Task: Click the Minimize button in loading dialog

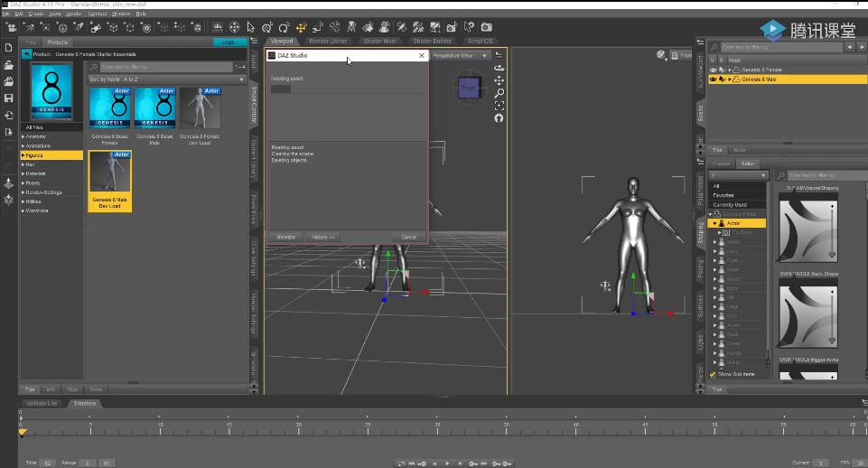Action: click(285, 237)
